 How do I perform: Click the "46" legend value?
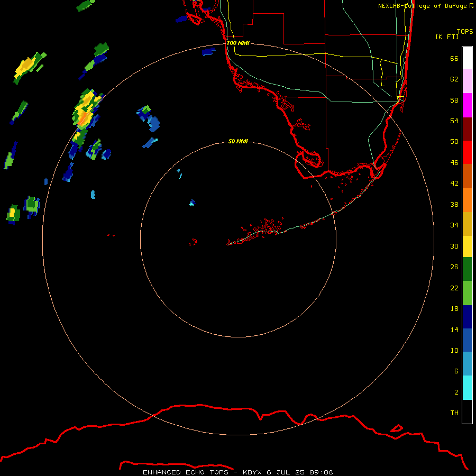click(454, 163)
